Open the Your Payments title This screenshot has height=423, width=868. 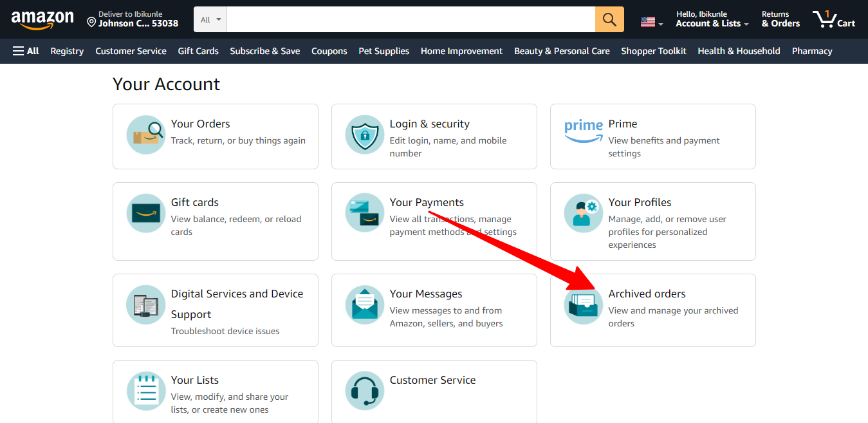tap(427, 202)
